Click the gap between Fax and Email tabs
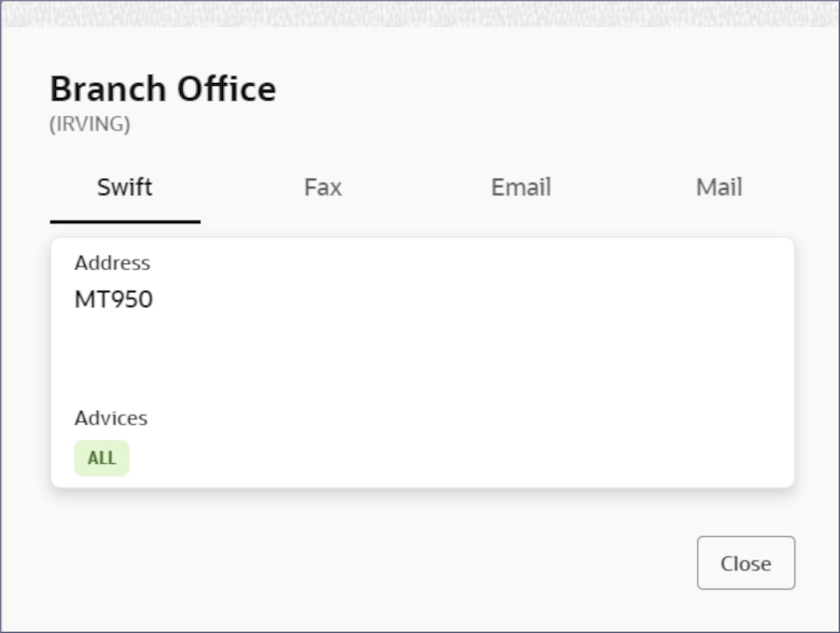Screen dimensions: 840x633 (x=422, y=188)
